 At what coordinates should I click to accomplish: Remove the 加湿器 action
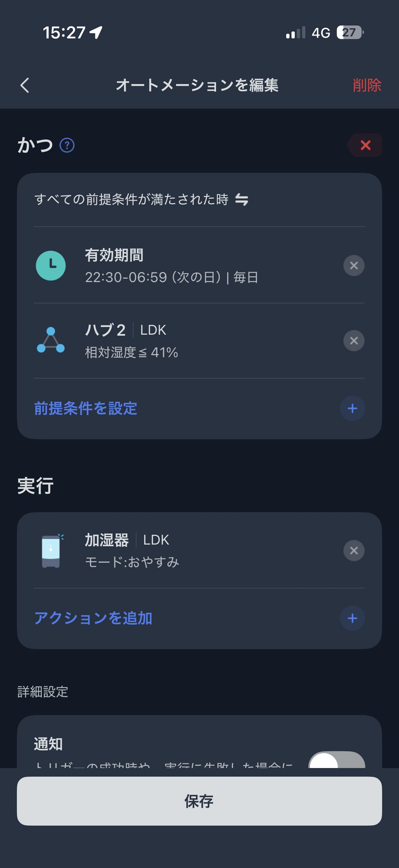point(354,551)
